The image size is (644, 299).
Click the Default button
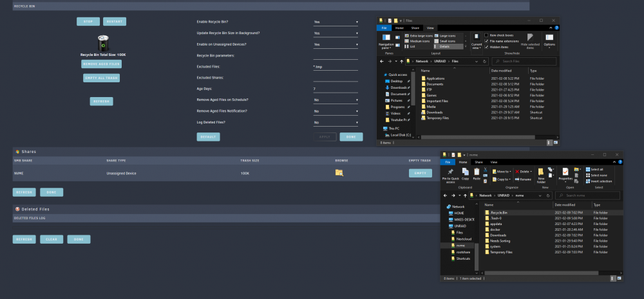pos(208,136)
